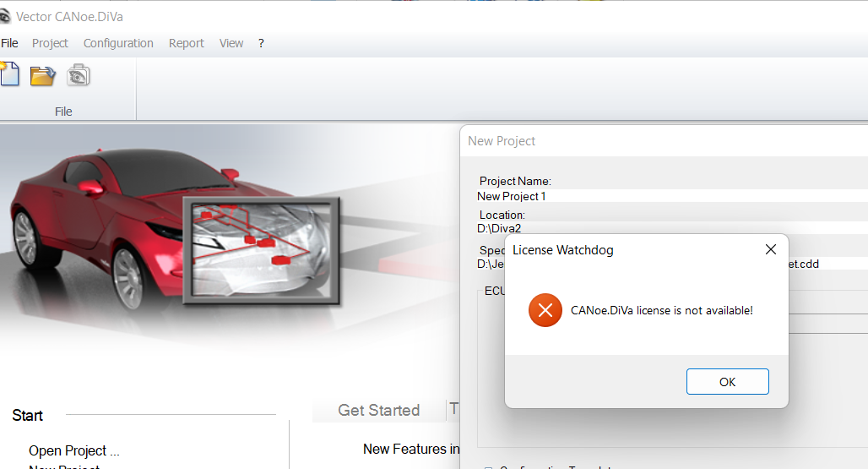Image resolution: width=868 pixels, height=469 pixels.
Task: Open the Project menu
Action: (50, 43)
